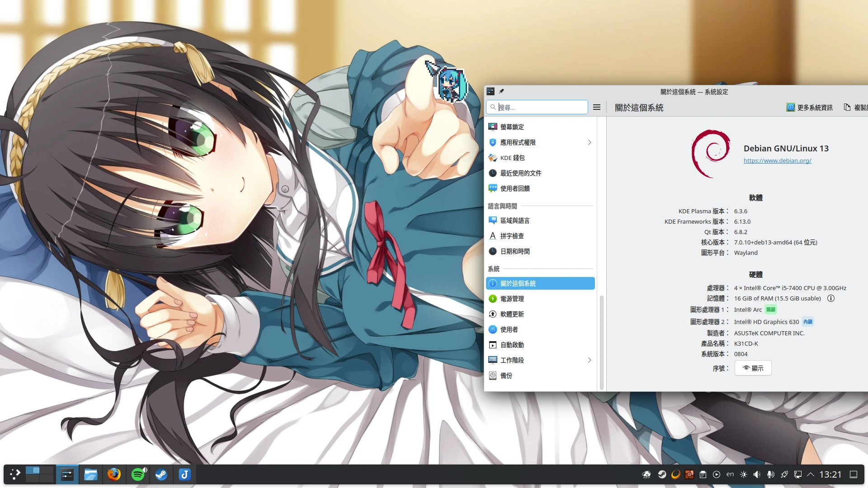Open the brightness and color tray icon
This screenshot has width=868, height=488.
[x=744, y=474]
